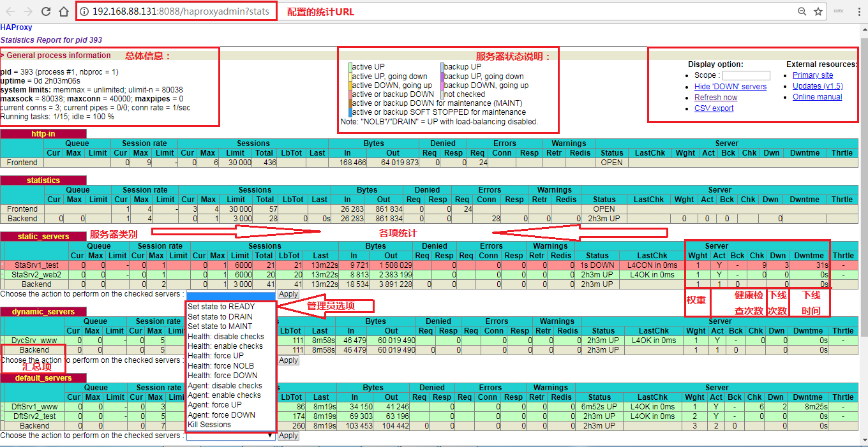868x447 pixels.
Task: Check the DftSrv1_www server checkbox
Action: point(3,407)
